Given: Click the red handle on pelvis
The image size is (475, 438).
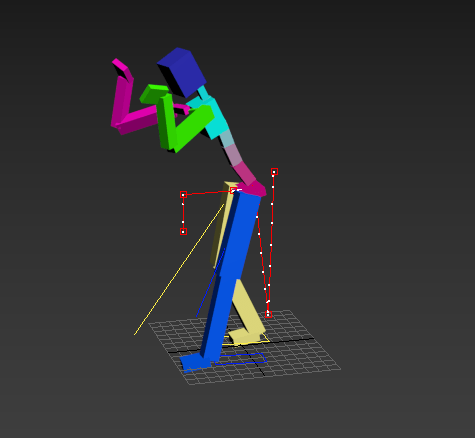Looking at the screenshot, I should [234, 191].
